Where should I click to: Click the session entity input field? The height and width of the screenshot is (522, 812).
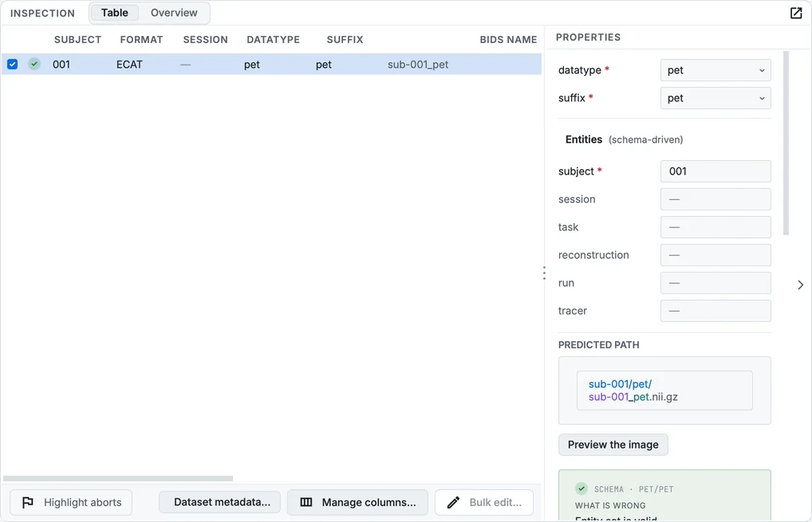tap(715, 199)
